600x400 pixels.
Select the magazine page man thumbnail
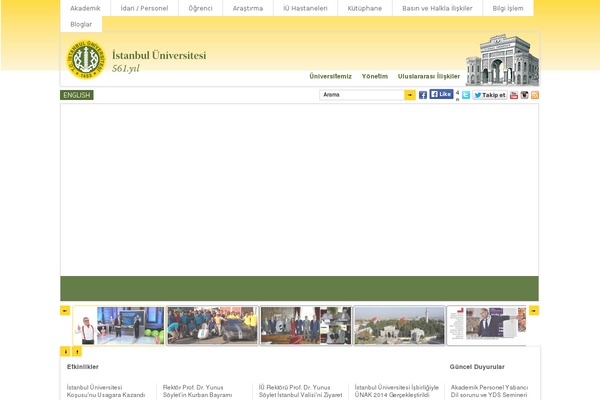(x=487, y=325)
